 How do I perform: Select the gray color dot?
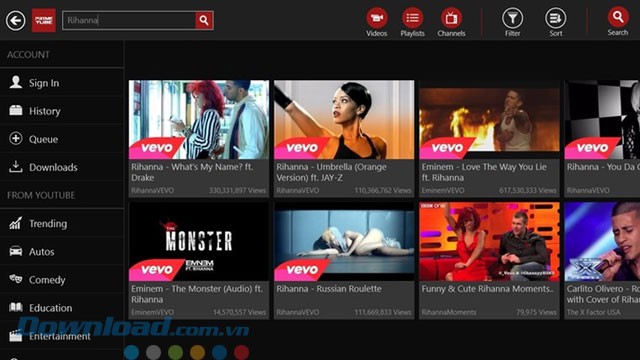[x=153, y=352]
